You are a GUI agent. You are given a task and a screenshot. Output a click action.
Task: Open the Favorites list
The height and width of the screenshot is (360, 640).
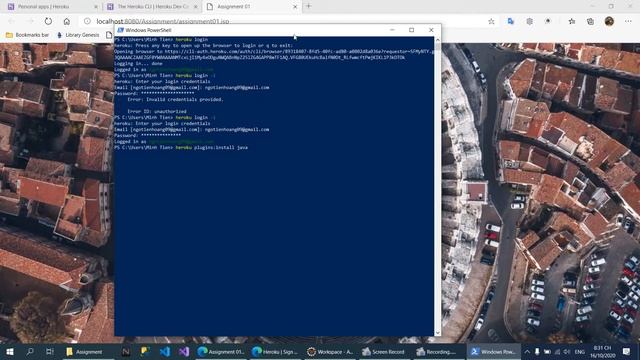(x=572, y=21)
